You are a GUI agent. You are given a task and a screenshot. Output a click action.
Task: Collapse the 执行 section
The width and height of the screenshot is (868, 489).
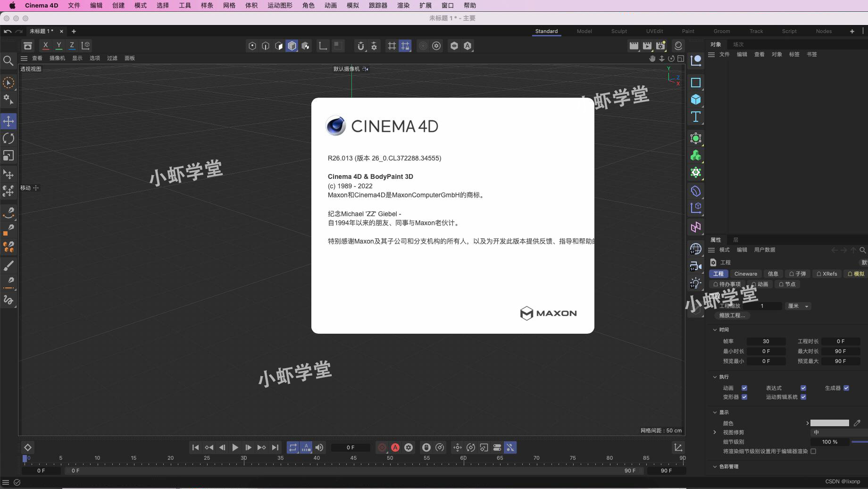click(715, 377)
